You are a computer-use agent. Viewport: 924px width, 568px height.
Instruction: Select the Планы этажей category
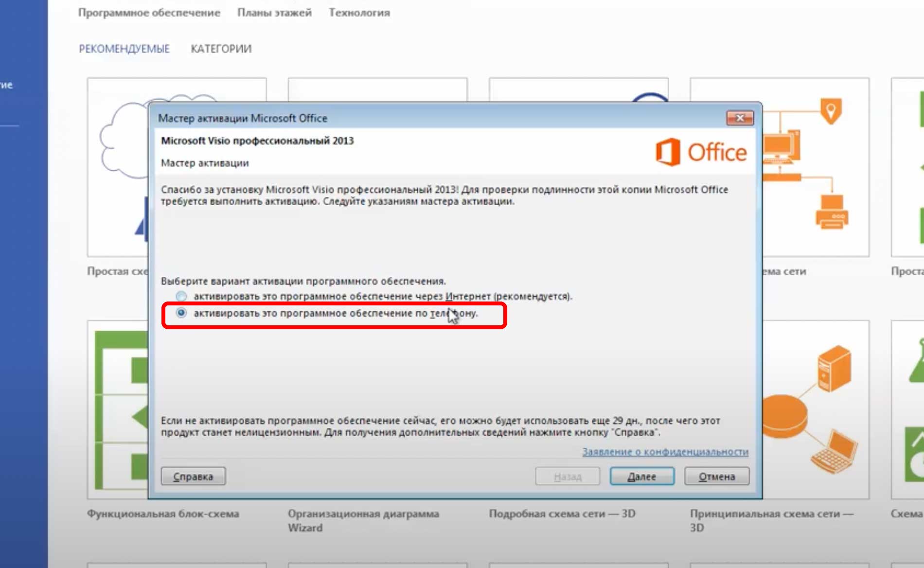point(274,13)
